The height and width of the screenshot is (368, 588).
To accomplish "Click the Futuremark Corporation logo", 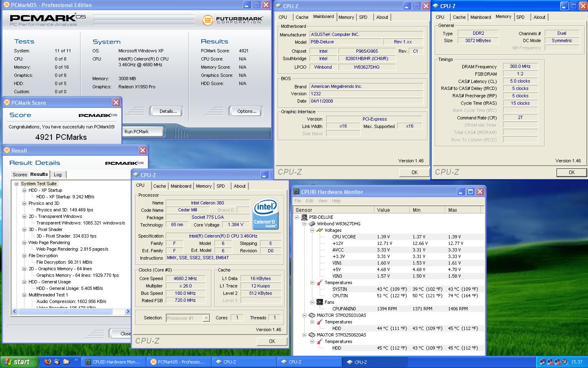I will (x=232, y=20).
